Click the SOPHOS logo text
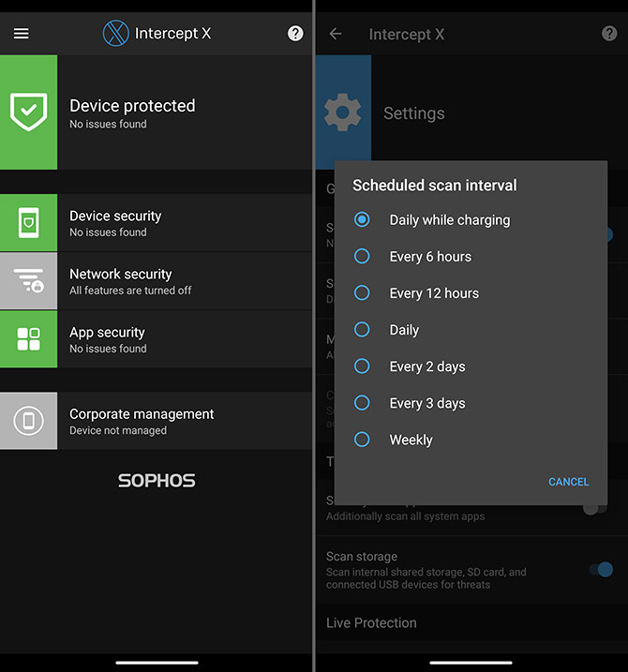628x672 pixels. point(157,481)
